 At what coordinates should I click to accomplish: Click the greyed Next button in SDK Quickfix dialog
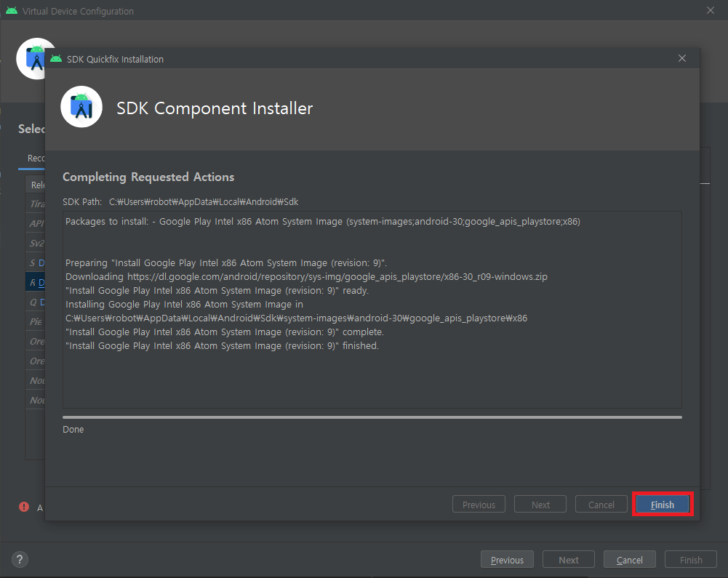[x=540, y=504]
